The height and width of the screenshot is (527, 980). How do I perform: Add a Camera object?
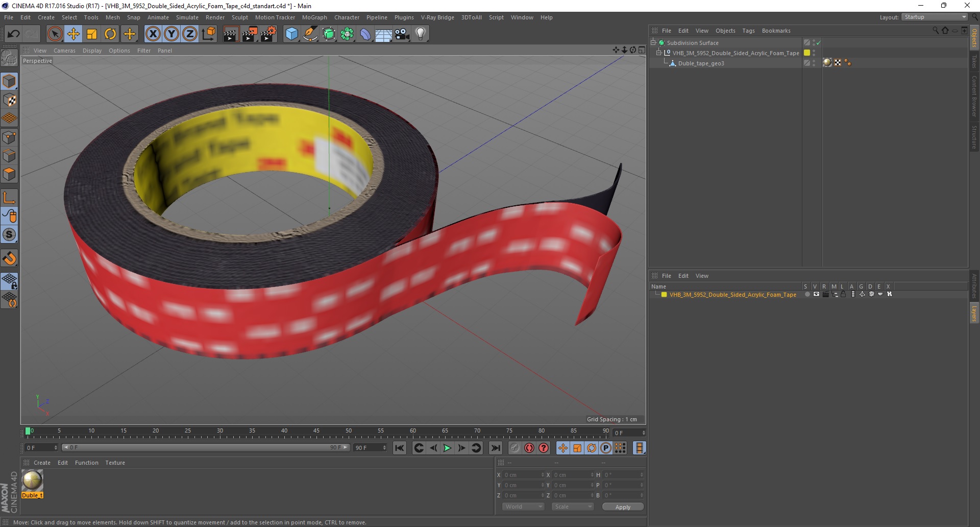coord(402,34)
